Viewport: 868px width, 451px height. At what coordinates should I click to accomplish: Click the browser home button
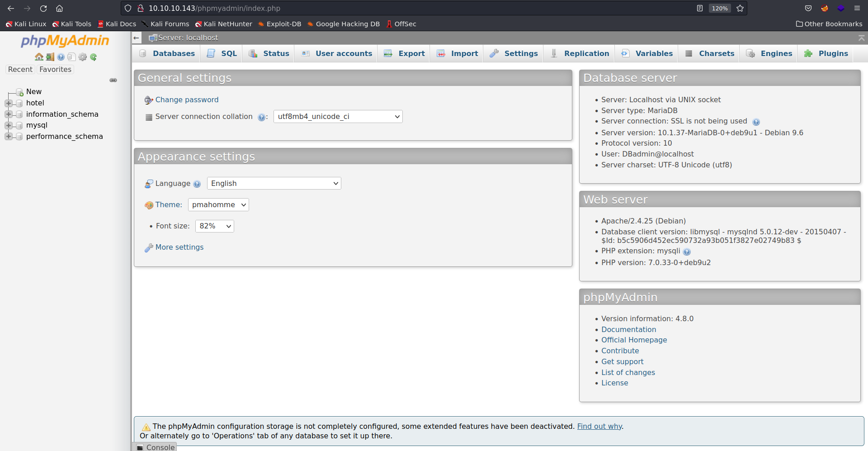click(59, 8)
